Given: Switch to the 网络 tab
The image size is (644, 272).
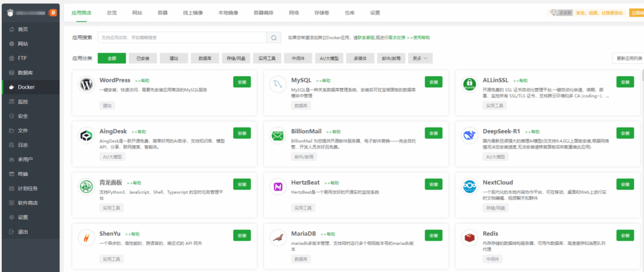Looking at the screenshot, I should [294, 13].
